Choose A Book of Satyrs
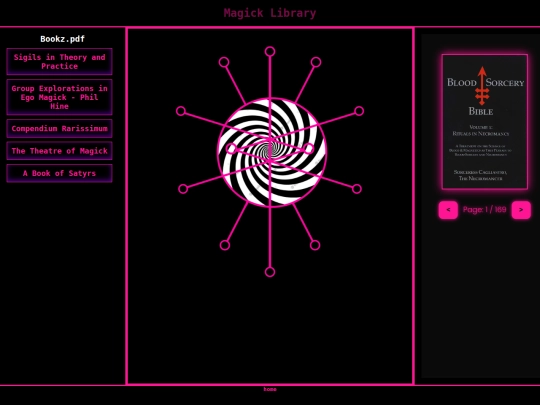 59,173
